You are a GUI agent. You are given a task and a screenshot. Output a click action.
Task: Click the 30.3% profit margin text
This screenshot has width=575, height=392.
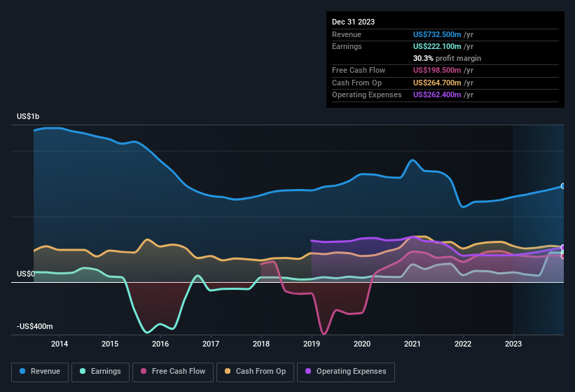tap(447, 58)
